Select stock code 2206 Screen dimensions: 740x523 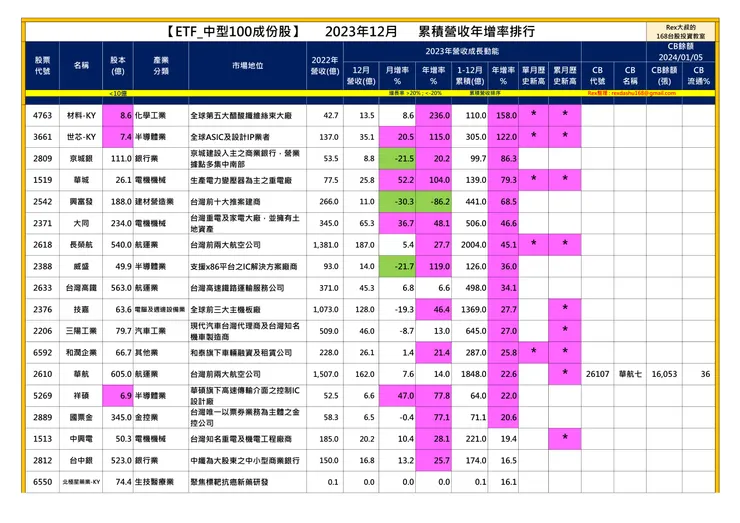42,331
